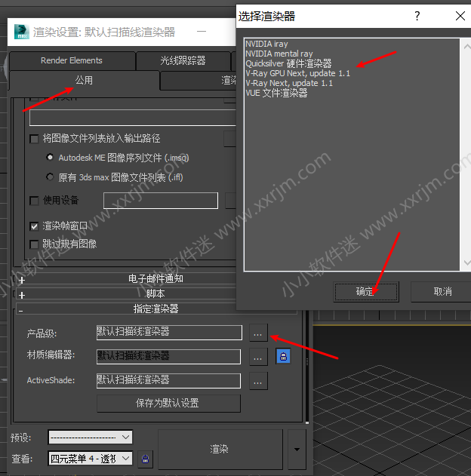Switch to the 光线跟踪器 tab

click(181, 60)
